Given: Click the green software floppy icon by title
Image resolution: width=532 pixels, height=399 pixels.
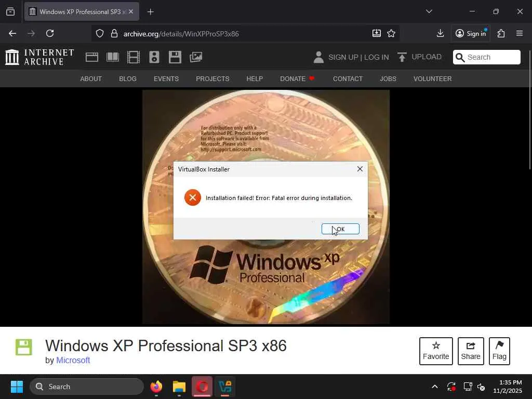Looking at the screenshot, I should pos(24,347).
